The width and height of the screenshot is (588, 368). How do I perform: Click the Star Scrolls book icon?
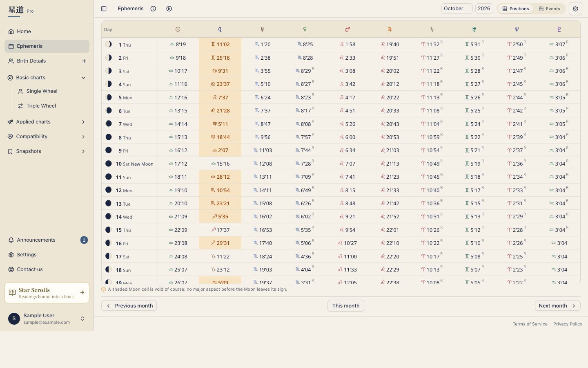point(12,293)
